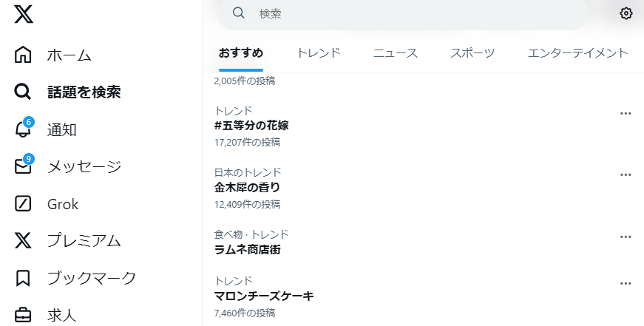Click the 検索 search field
The image size is (644, 326).
pyautogui.click(x=414, y=13)
